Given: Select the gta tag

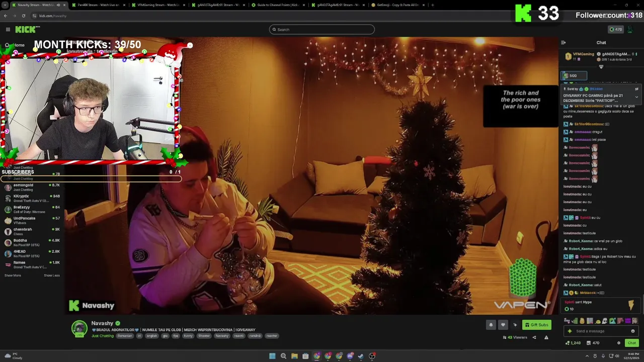Looking at the screenshot, I should pos(165,336).
